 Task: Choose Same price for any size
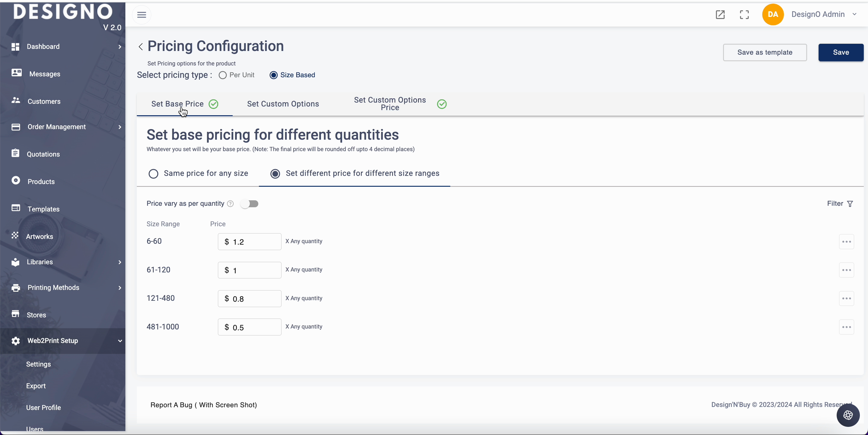pos(153,174)
